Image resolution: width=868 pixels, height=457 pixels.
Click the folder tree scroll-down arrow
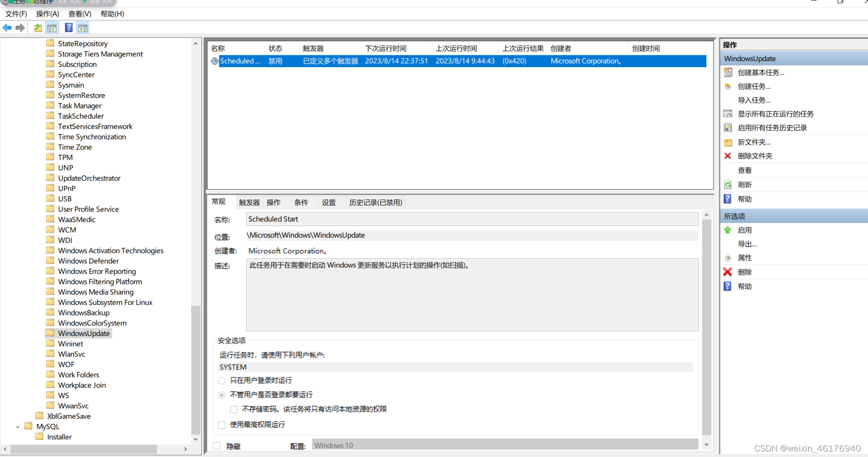[x=196, y=439]
